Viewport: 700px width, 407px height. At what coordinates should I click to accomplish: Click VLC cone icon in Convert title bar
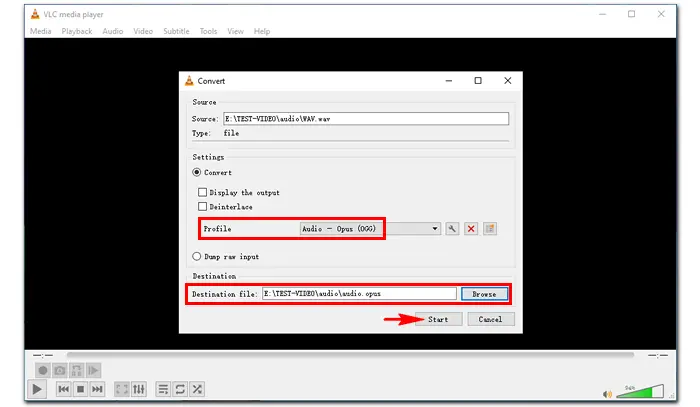[189, 81]
